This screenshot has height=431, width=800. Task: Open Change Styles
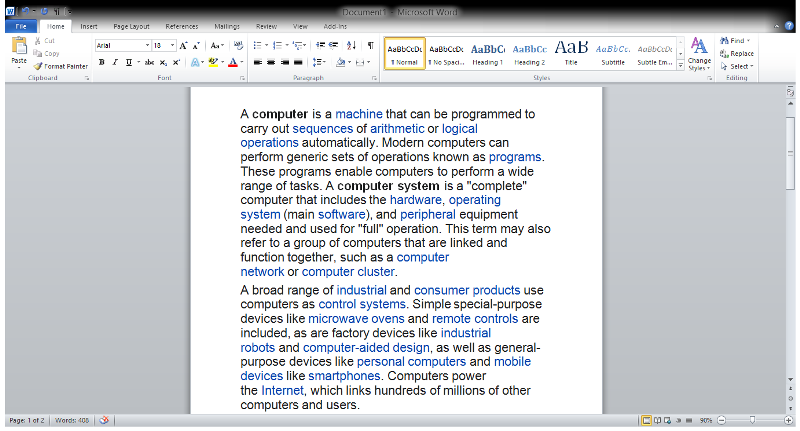[x=699, y=54]
